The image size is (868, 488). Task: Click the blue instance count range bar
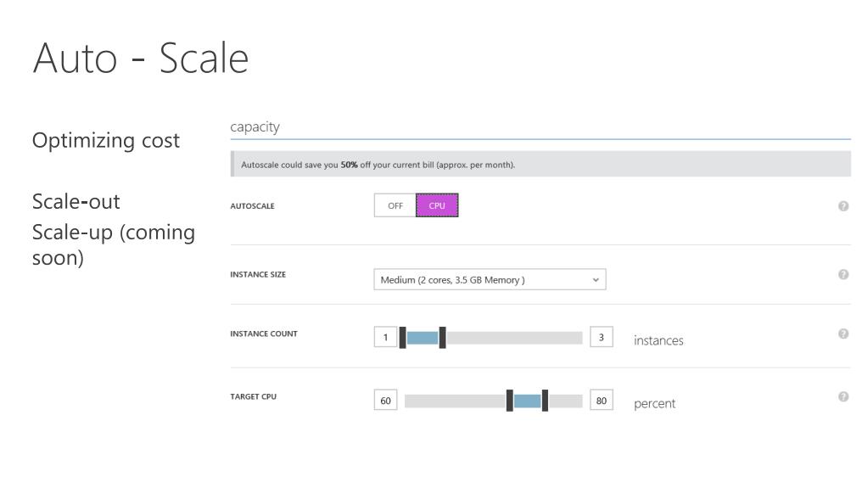pos(423,338)
